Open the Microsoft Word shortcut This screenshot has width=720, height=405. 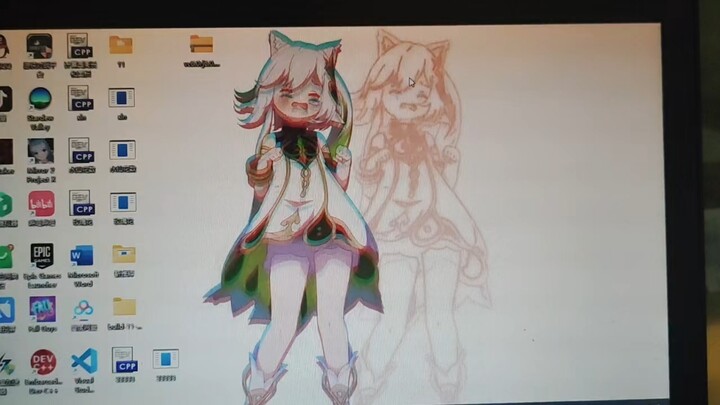[82, 256]
